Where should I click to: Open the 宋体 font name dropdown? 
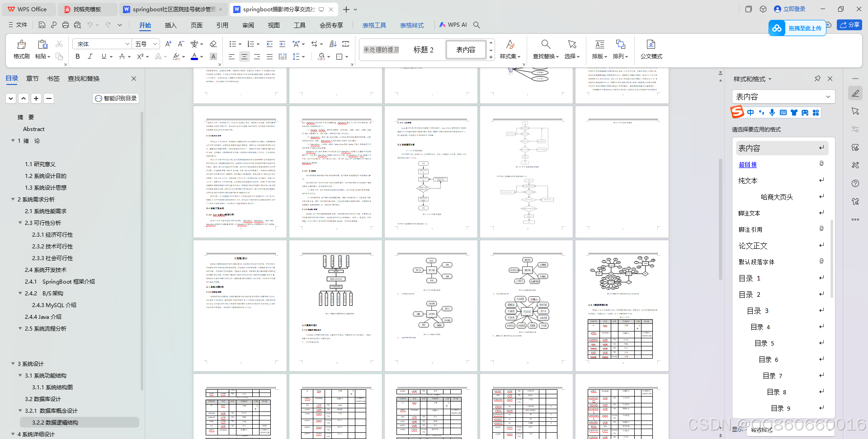point(127,44)
